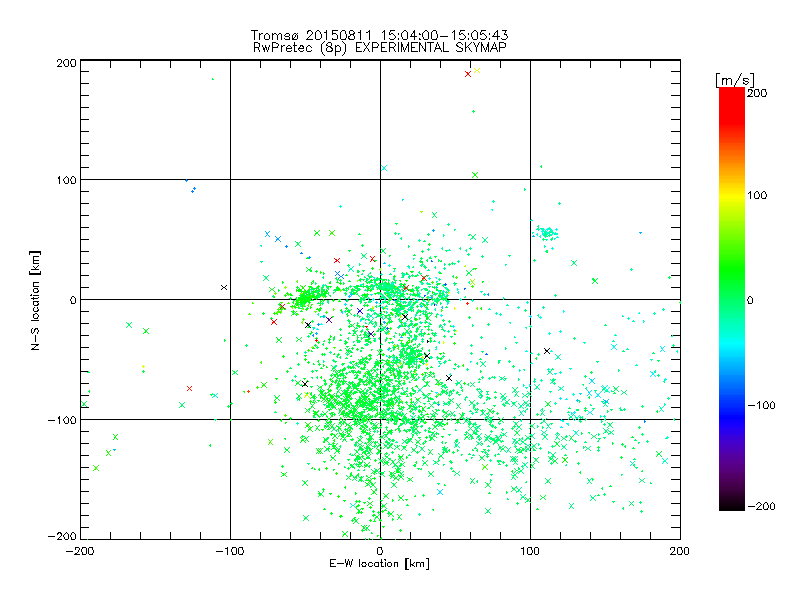The image size is (800, 600).
Task: Click the colorbar '100' label
Action: click(x=758, y=195)
